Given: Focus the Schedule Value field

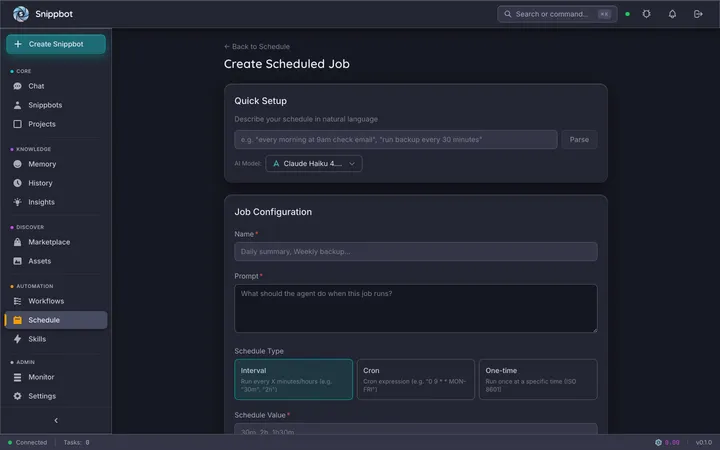Looking at the screenshot, I should 416,429.
